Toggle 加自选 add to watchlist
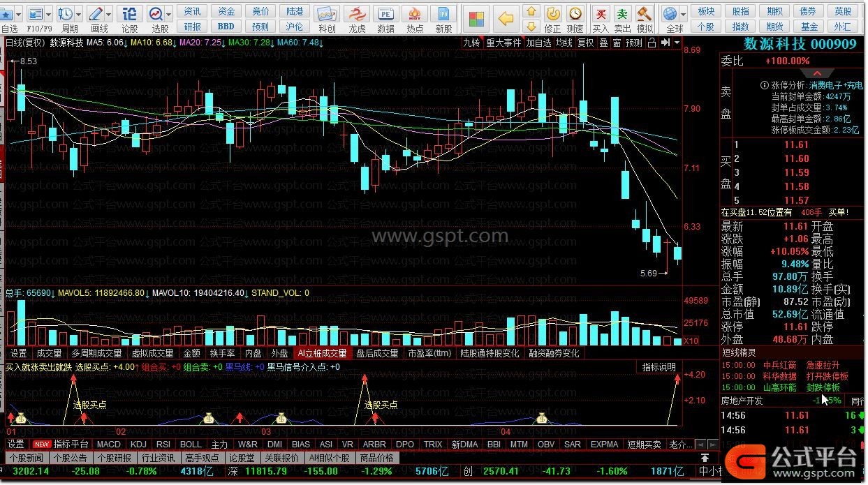Viewport: 868px width, 485px height. (x=538, y=43)
